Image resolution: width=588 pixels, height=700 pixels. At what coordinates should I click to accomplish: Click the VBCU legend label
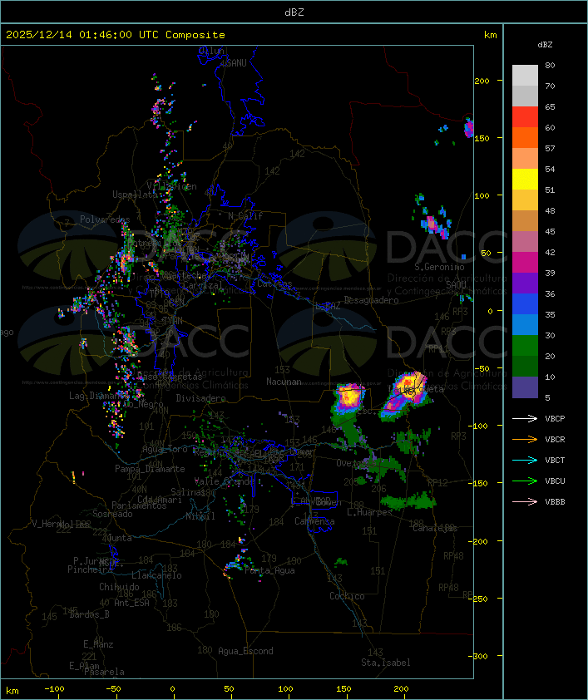point(555,481)
